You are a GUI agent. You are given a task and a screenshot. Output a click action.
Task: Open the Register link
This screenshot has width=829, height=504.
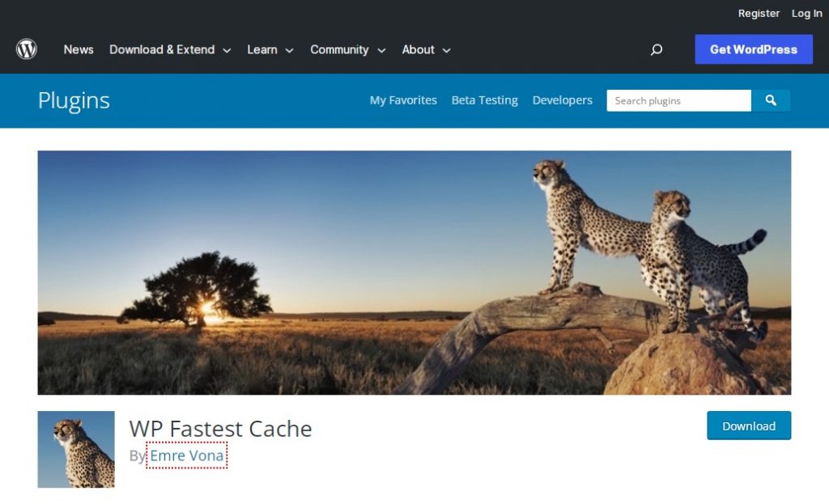click(759, 13)
